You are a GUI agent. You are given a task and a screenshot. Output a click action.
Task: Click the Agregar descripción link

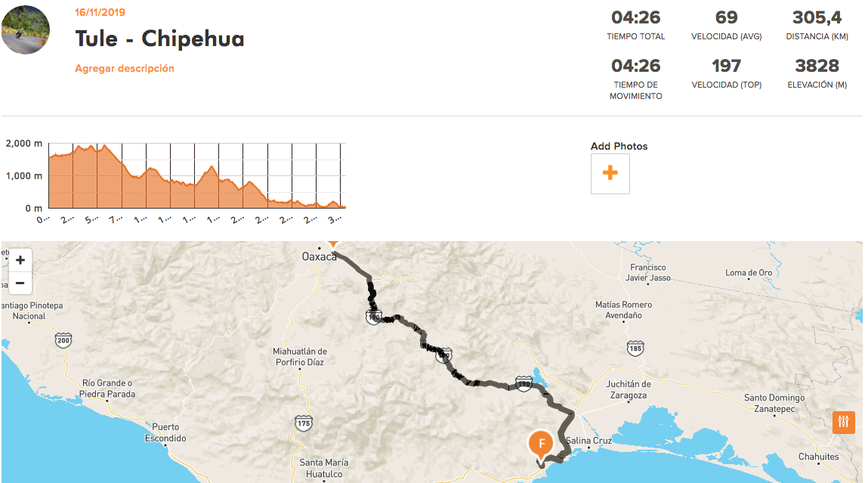125,69
